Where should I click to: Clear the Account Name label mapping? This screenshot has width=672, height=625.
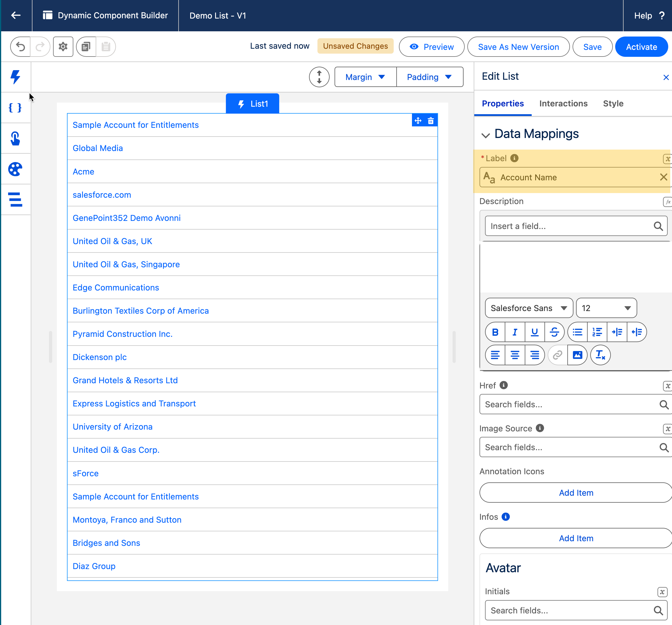[663, 177]
